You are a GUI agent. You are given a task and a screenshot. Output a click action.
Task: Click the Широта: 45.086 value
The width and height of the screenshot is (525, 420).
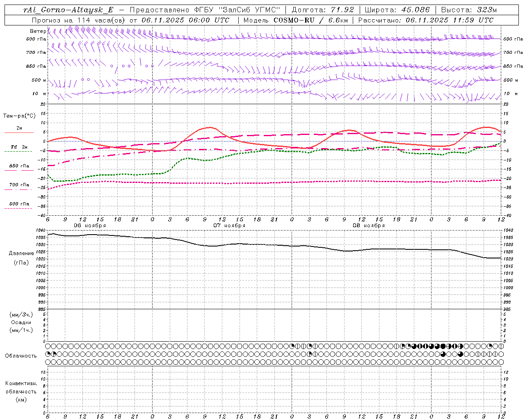[397, 10]
